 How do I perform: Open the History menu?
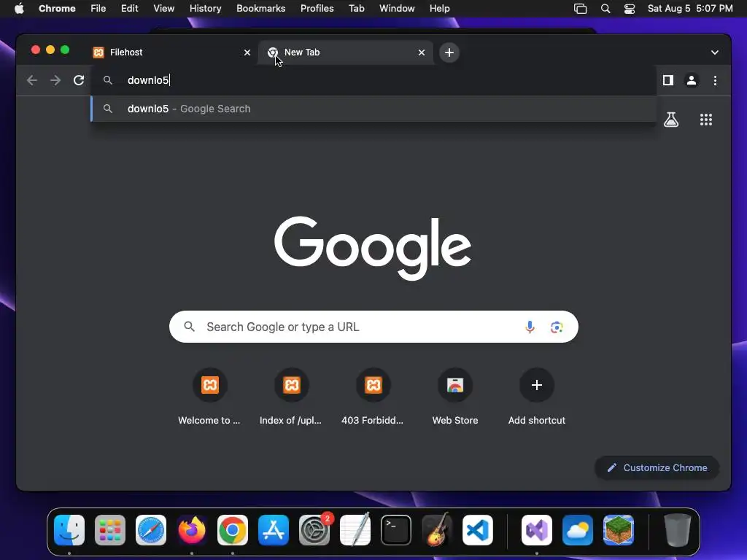pyautogui.click(x=205, y=9)
